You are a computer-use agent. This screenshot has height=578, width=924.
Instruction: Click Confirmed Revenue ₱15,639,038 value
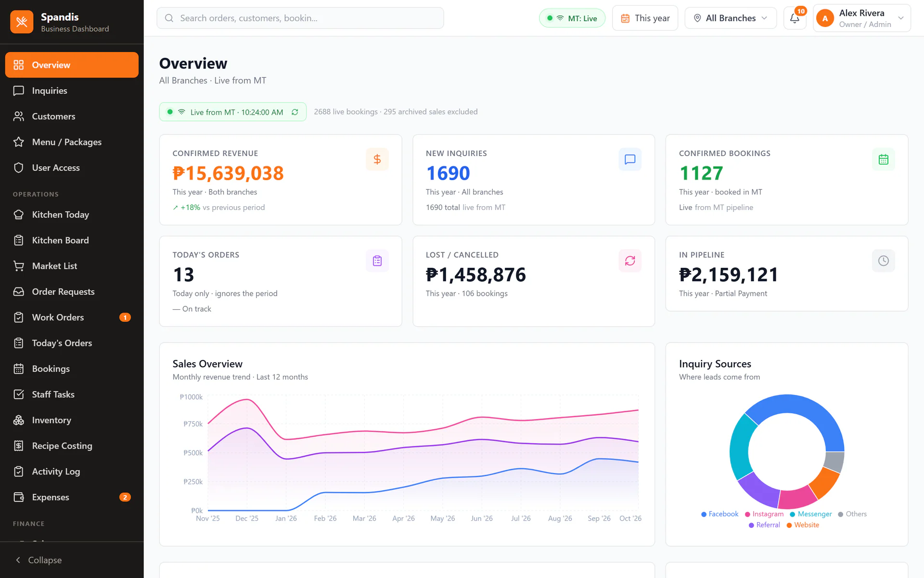228,173
